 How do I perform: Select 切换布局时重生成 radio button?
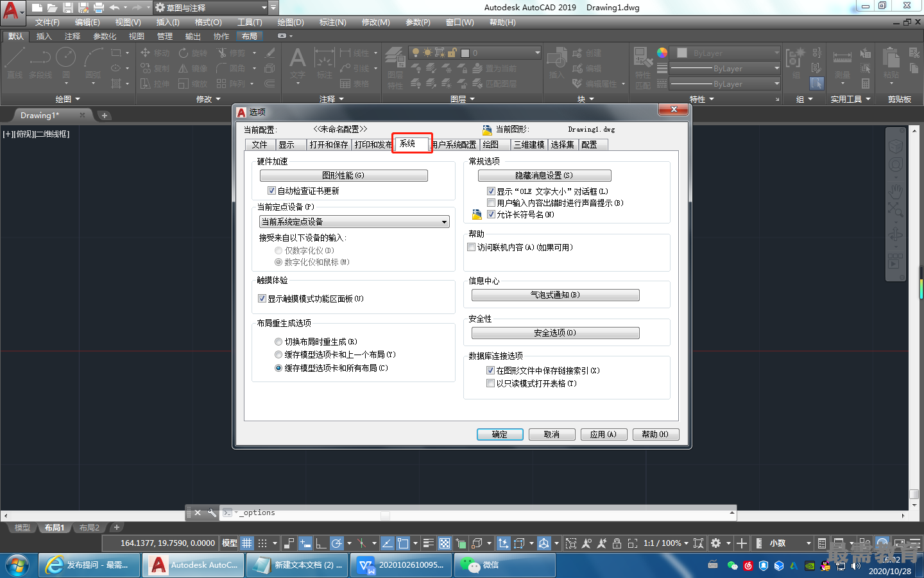[278, 342]
